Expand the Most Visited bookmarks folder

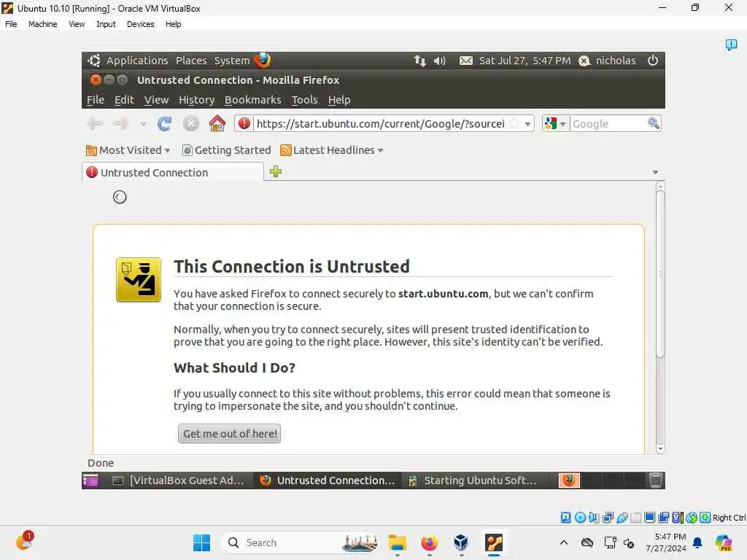point(128,150)
